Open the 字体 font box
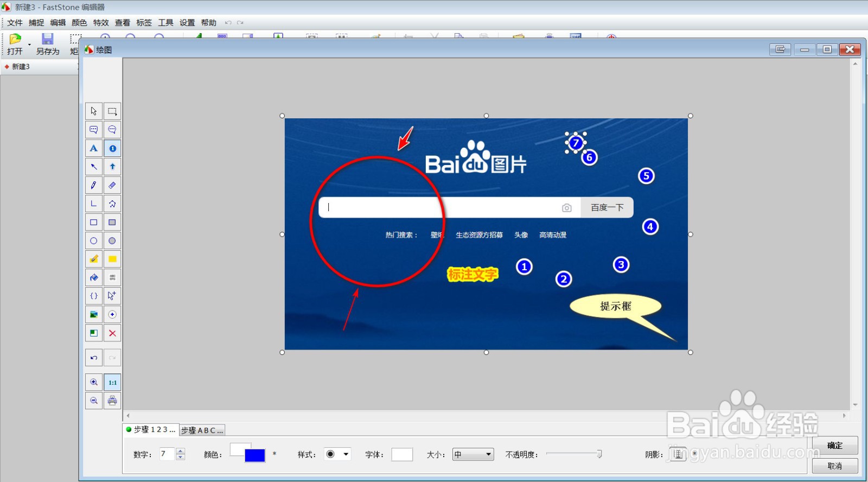This screenshot has width=868, height=482. [x=402, y=454]
